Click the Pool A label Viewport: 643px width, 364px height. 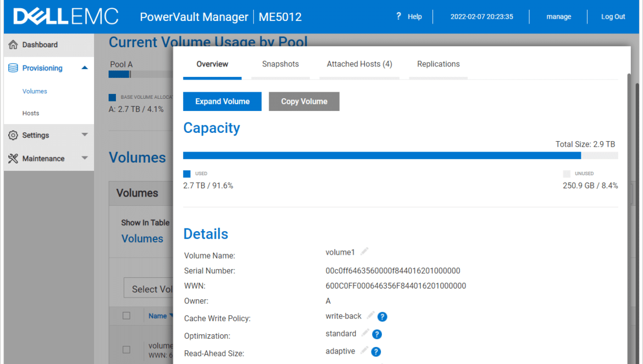click(x=121, y=64)
